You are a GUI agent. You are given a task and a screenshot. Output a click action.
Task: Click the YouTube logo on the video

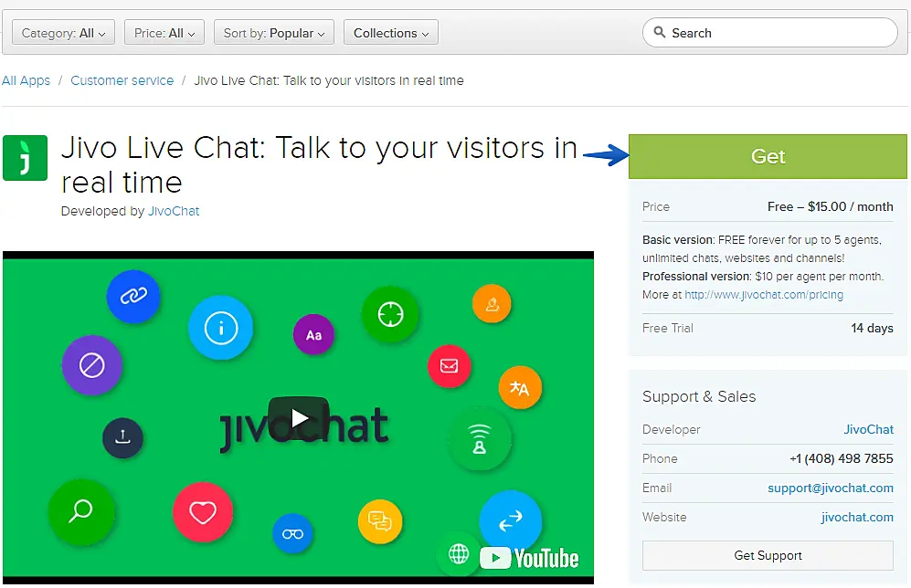pos(530,557)
